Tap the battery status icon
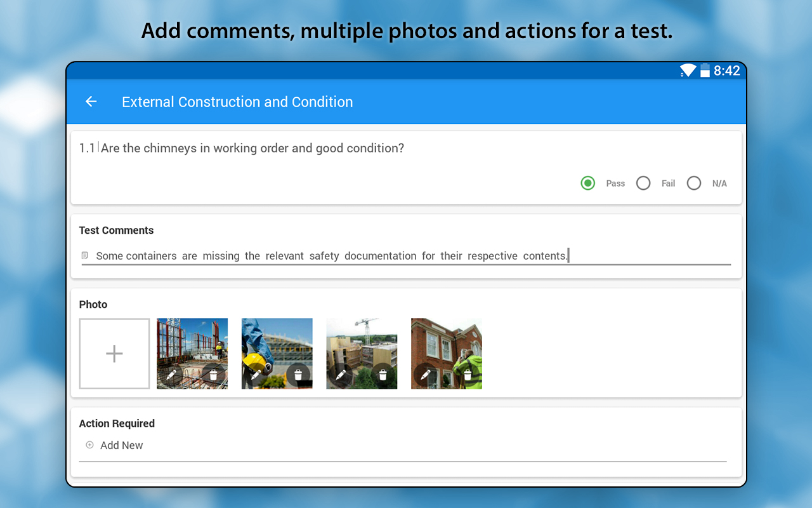This screenshot has width=812, height=508. (x=705, y=70)
